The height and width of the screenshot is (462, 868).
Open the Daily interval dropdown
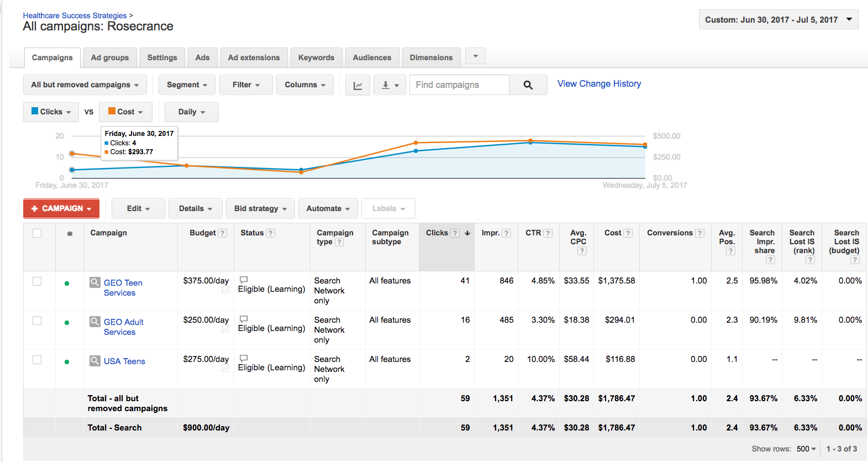(192, 112)
